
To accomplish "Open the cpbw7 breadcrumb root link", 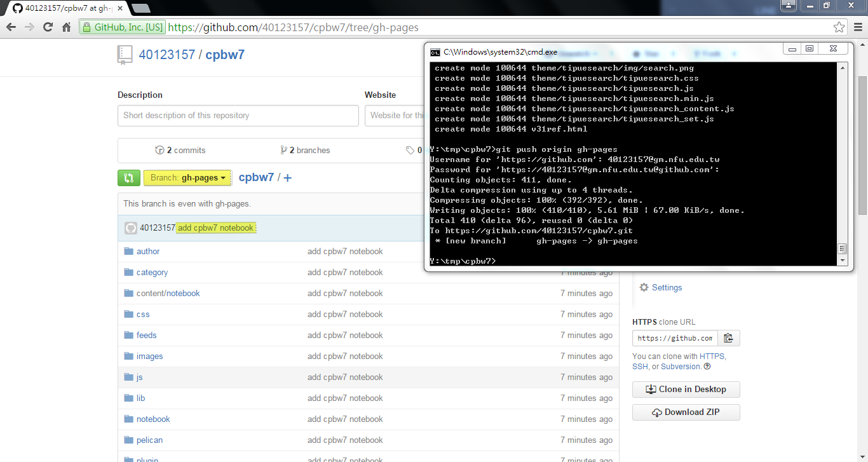I will pyautogui.click(x=256, y=177).
